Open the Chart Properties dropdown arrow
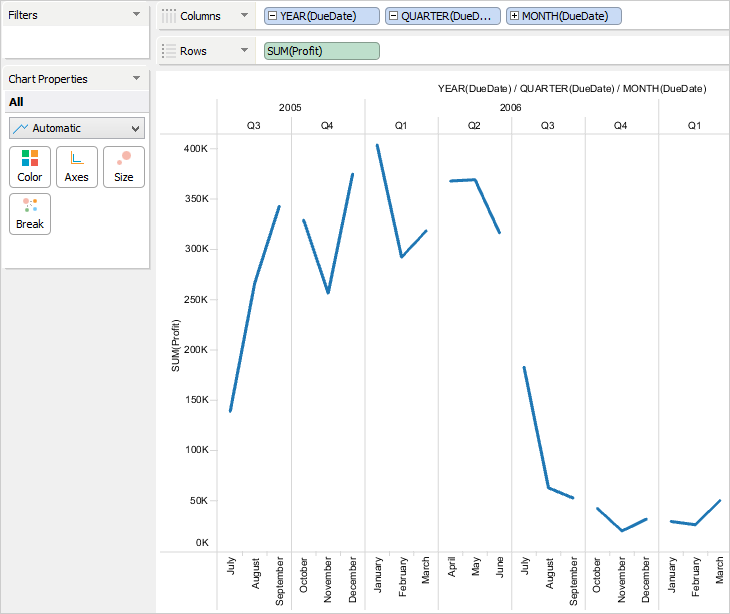 (136, 78)
